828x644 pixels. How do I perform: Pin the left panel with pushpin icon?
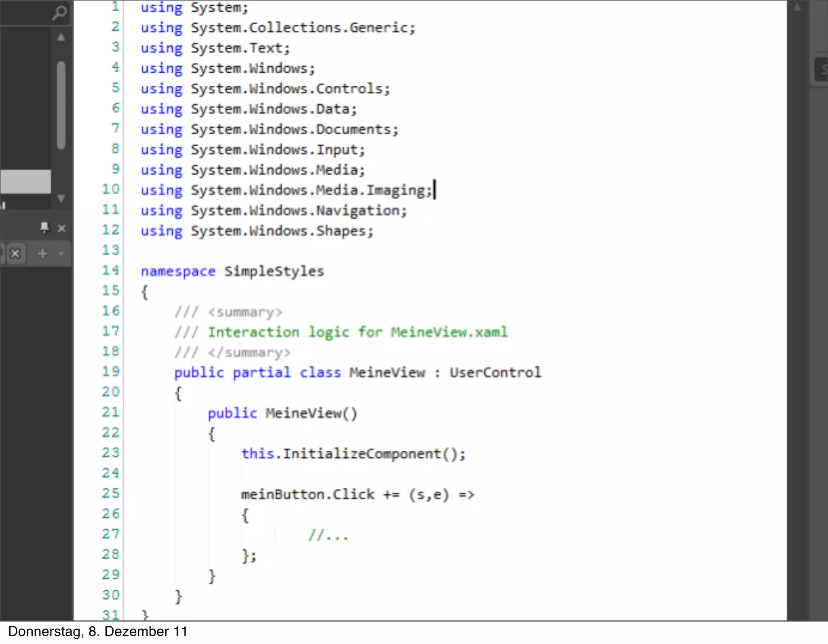[44, 228]
